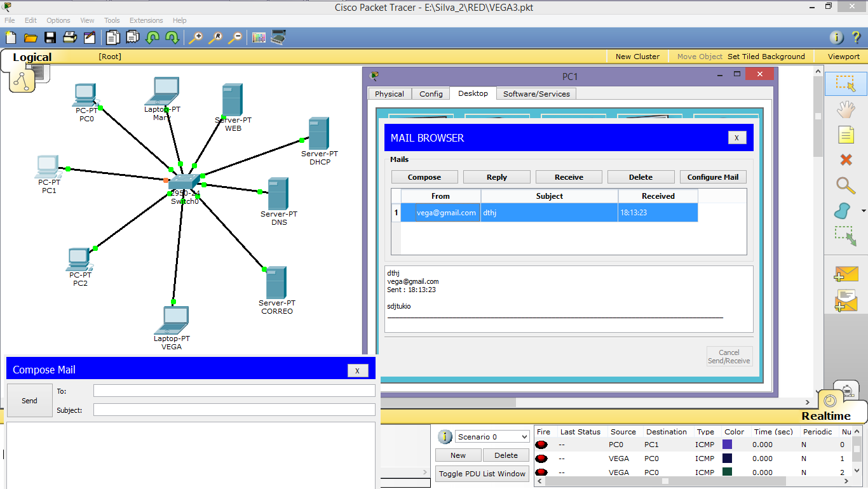868x489 pixels.
Task: Open the Activity Wizard icon
Action: pyautogui.click(x=89, y=37)
